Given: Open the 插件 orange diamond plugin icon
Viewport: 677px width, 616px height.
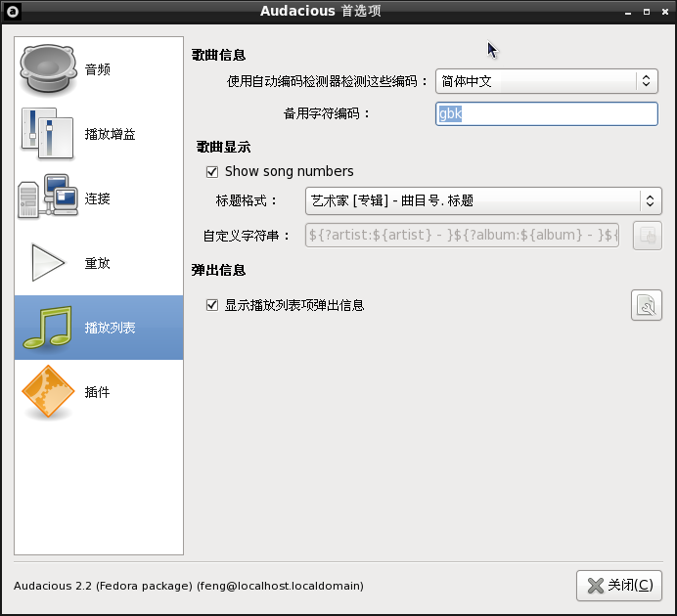Looking at the screenshot, I should tap(48, 392).
